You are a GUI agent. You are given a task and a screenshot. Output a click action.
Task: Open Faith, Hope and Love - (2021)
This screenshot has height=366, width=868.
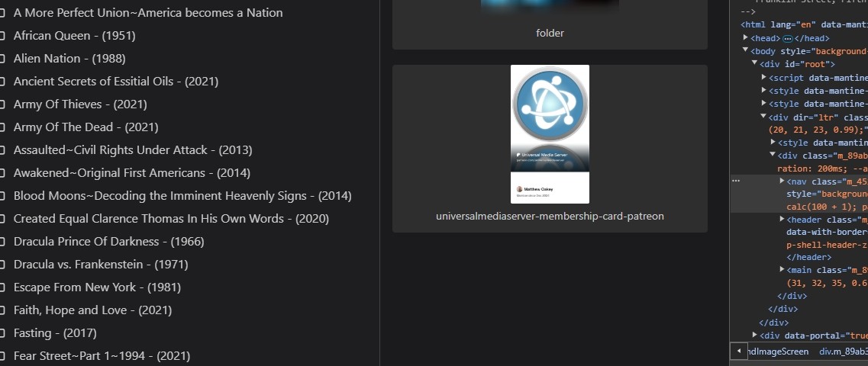coord(92,310)
